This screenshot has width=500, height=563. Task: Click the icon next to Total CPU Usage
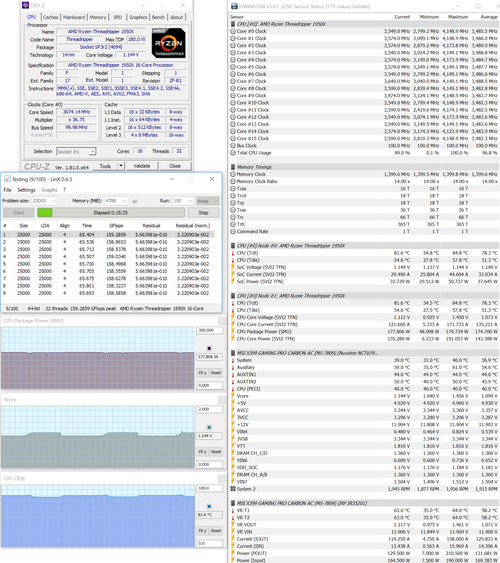[x=233, y=153]
